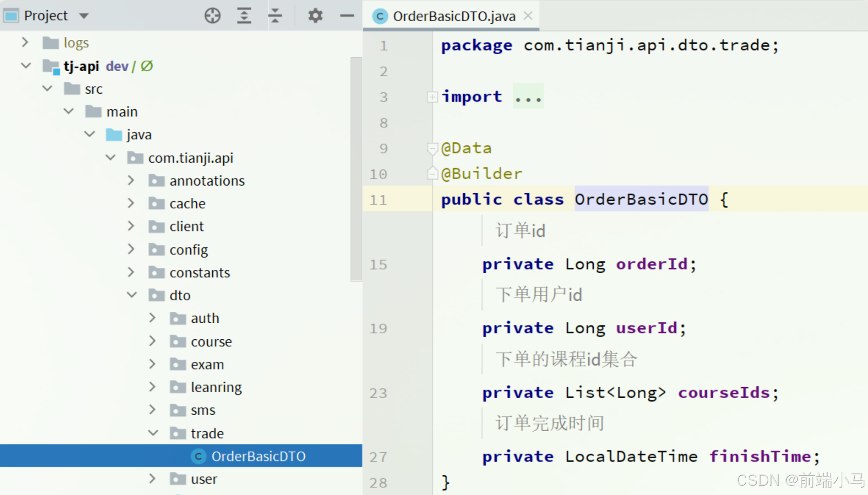This screenshot has height=495, width=868.
Task: Expand the sms package
Action: click(x=153, y=410)
